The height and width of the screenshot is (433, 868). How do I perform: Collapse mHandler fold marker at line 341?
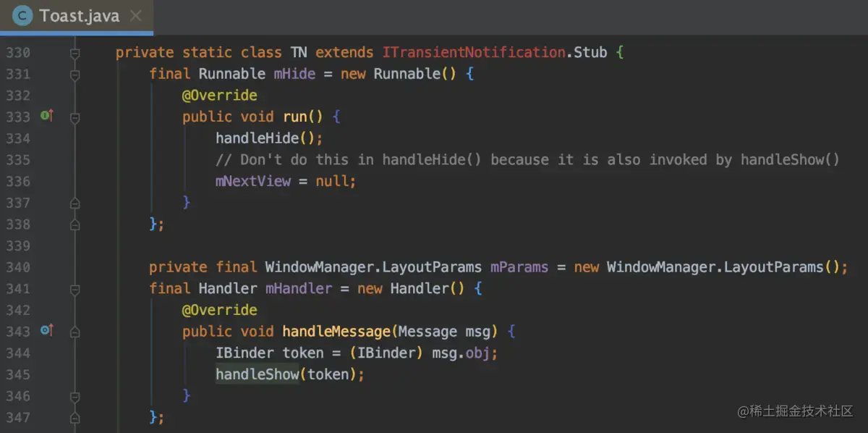click(x=75, y=289)
